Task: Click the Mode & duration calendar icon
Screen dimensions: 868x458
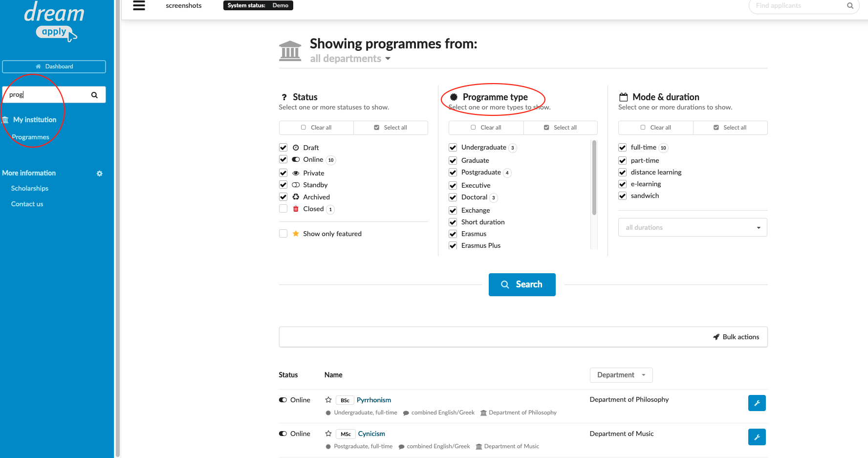Action: (623, 97)
